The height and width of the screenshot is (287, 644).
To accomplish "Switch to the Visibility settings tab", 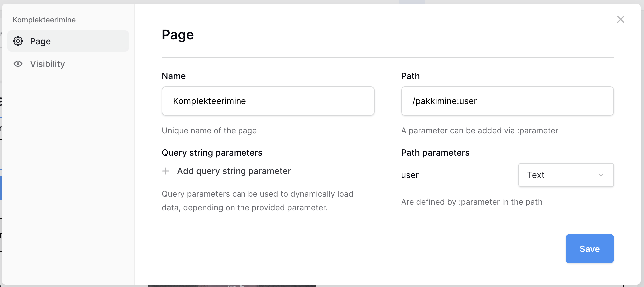I will click(47, 64).
